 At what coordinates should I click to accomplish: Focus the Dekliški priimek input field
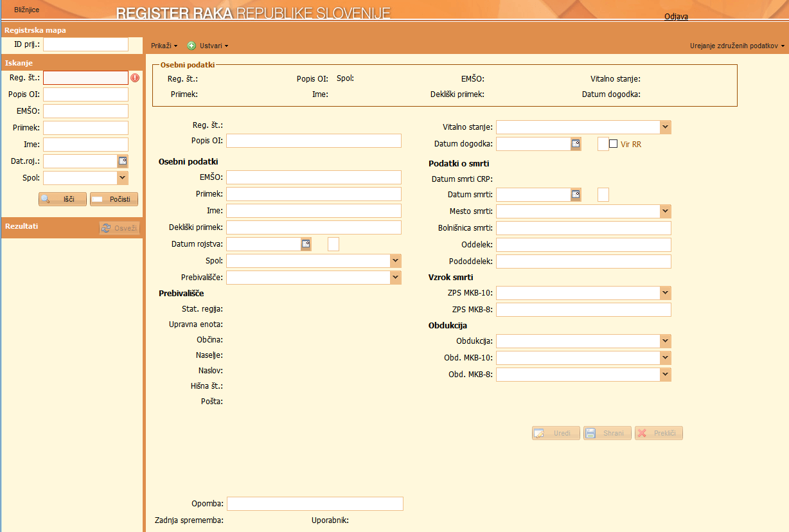point(314,227)
